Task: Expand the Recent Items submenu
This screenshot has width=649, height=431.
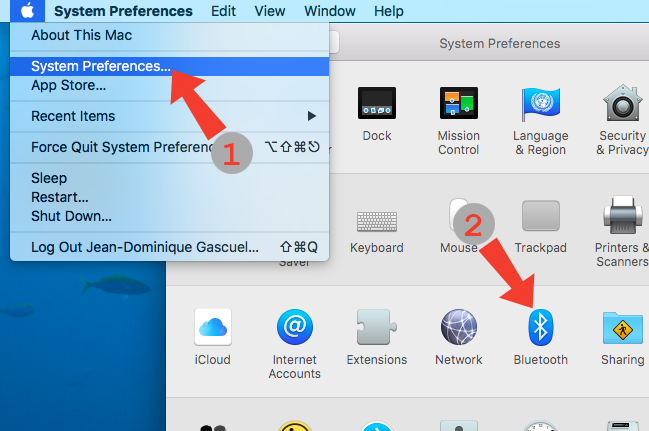Action: pyautogui.click(x=170, y=116)
